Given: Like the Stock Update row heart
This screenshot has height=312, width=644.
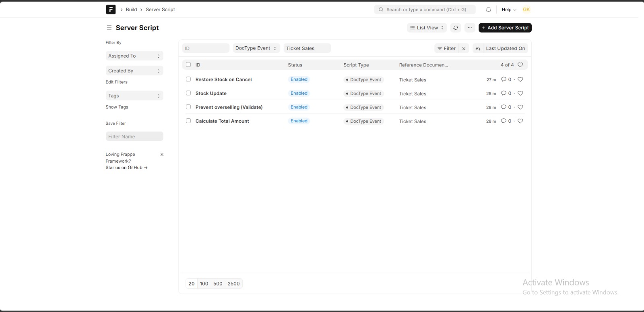Looking at the screenshot, I should [520, 93].
